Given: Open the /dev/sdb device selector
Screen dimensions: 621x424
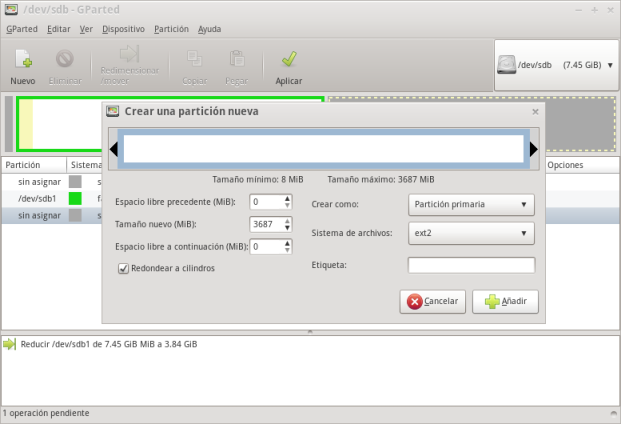Looking at the screenshot, I should (x=555, y=64).
